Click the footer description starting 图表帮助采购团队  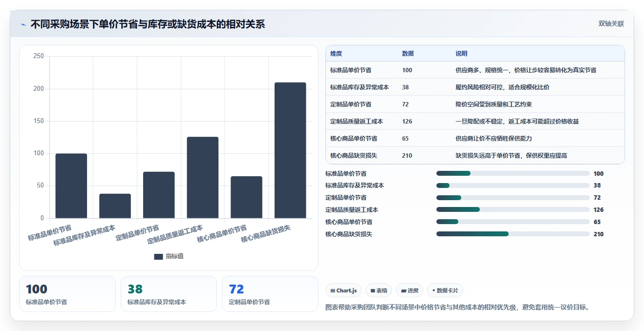(457, 308)
